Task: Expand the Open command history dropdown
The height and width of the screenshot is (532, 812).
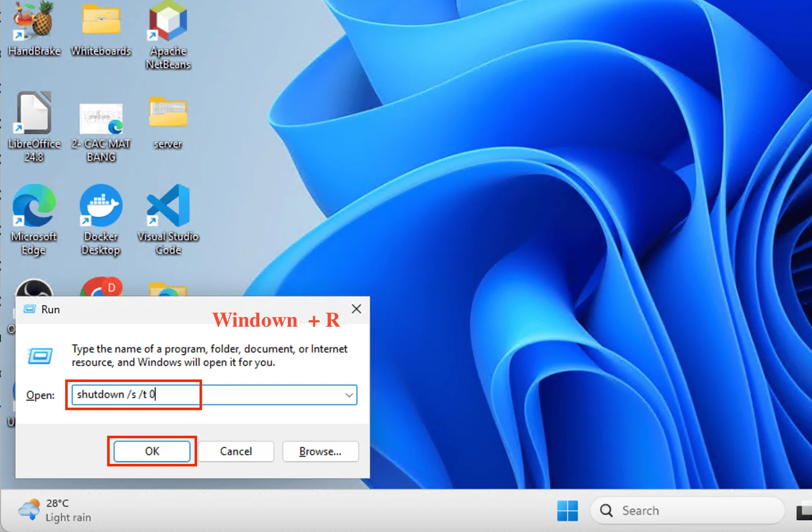Action: click(349, 395)
